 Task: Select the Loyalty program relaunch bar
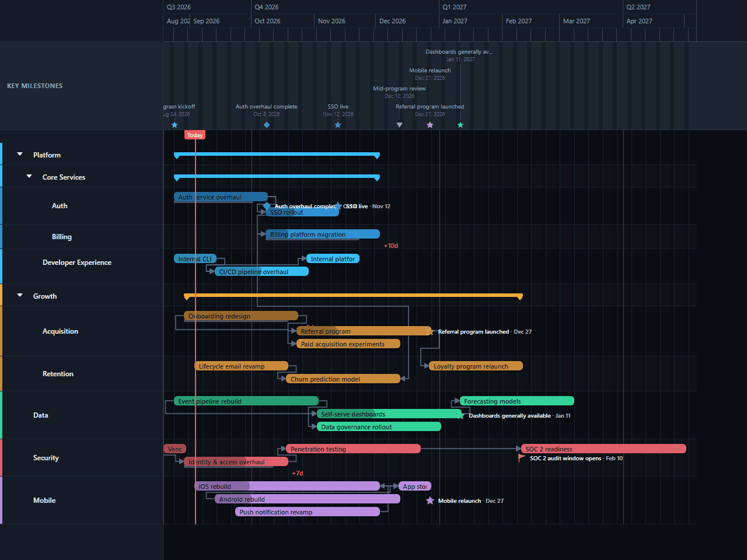(x=476, y=366)
